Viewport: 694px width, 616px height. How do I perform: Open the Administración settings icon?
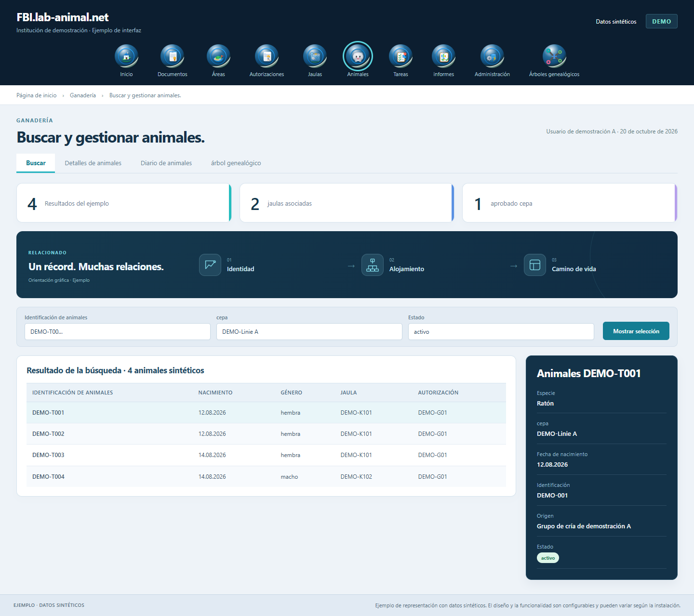click(x=492, y=56)
